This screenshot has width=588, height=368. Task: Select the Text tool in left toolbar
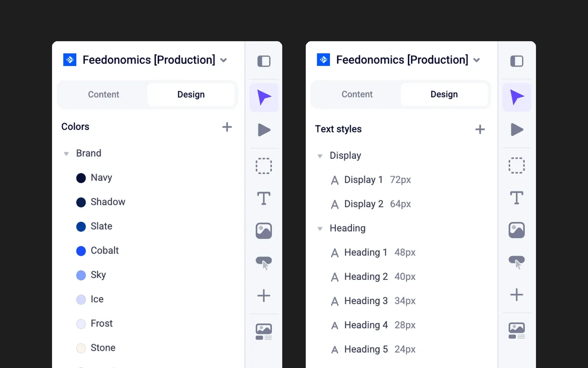[x=264, y=198]
